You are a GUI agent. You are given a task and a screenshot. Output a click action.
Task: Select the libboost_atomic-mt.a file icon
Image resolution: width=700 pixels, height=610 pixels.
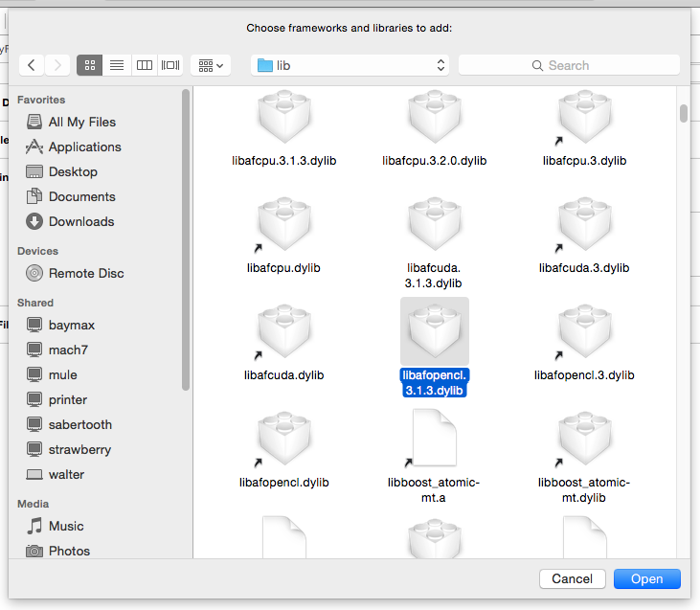click(434, 439)
